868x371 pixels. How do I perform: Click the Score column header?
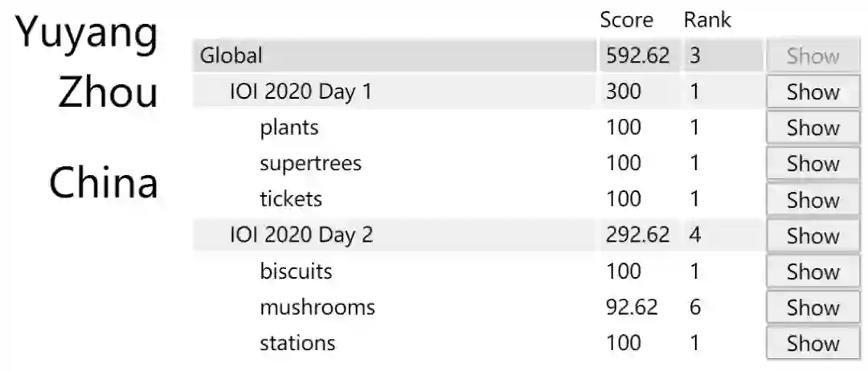[x=626, y=20]
